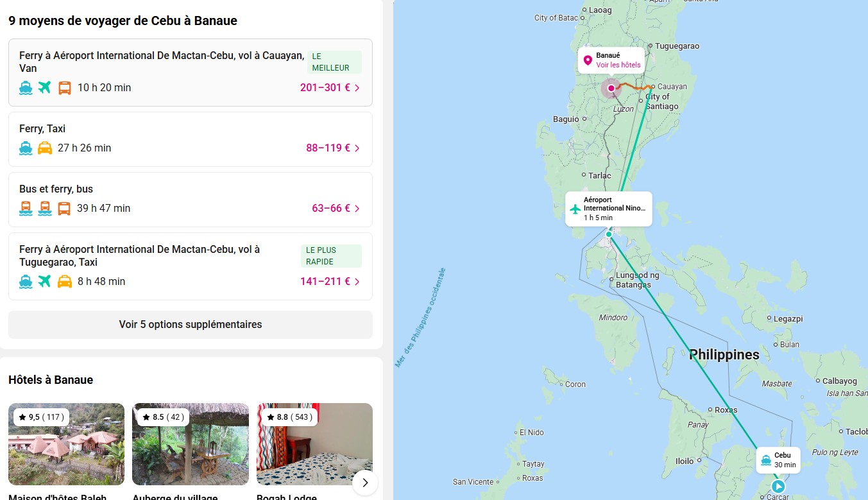Click the yellow taxi icon in the Ferry, Taxi option

[44, 148]
